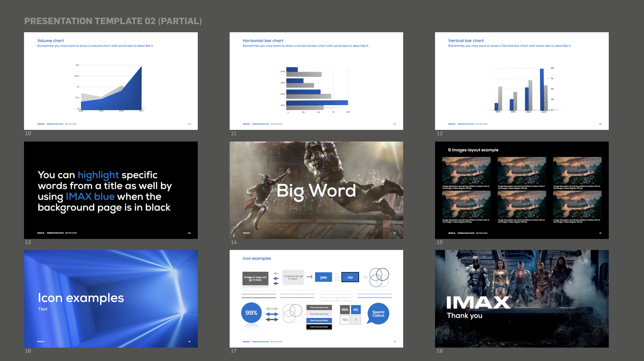Click slide number label 12
Image resolution: width=644 pixels, height=361 pixels.
point(439,133)
